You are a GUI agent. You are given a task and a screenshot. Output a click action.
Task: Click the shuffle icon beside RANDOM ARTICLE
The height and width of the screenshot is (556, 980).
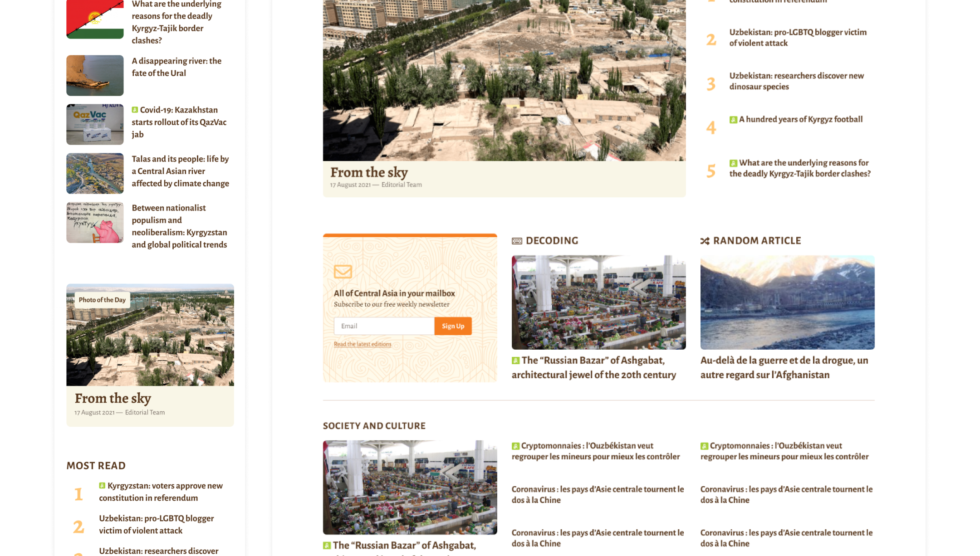coord(705,241)
